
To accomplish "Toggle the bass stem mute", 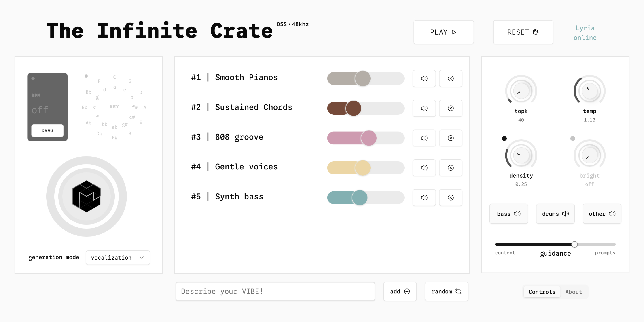I will tap(508, 214).
